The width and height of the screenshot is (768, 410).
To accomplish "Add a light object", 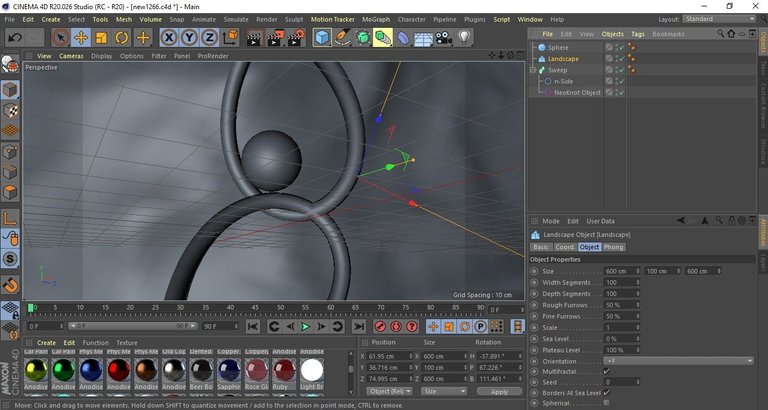I will coord(464,38).
